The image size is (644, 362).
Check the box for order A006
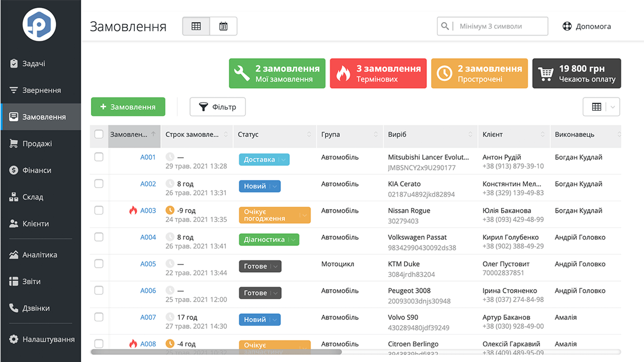pyautogui.click(x=99, y=291)
